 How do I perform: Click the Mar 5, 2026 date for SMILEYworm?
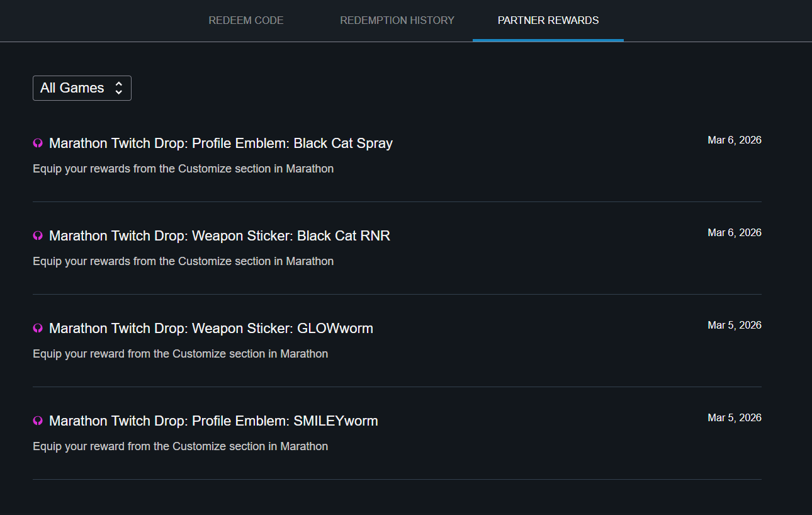(x=734, y=418)
